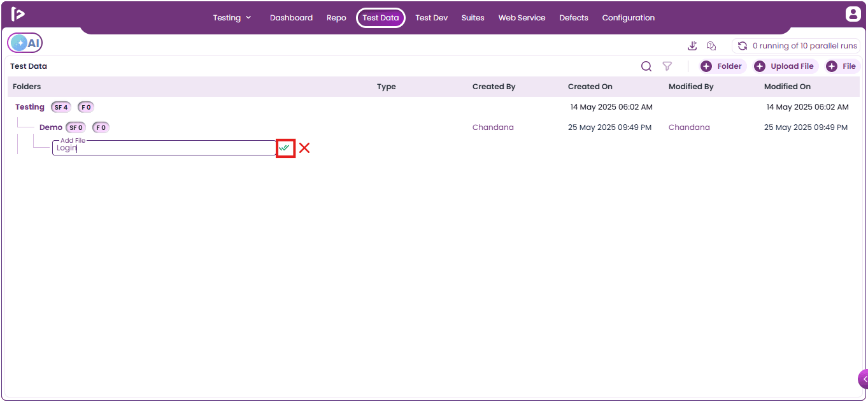This screenshot has height=402, width=868.
Task: Go to the Dashboard tab
Action: (x=291, y=18)
